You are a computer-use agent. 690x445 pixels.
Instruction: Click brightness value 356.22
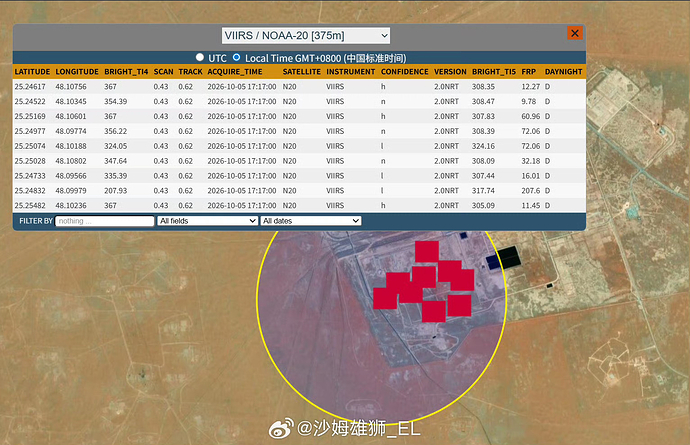point(115,131)
